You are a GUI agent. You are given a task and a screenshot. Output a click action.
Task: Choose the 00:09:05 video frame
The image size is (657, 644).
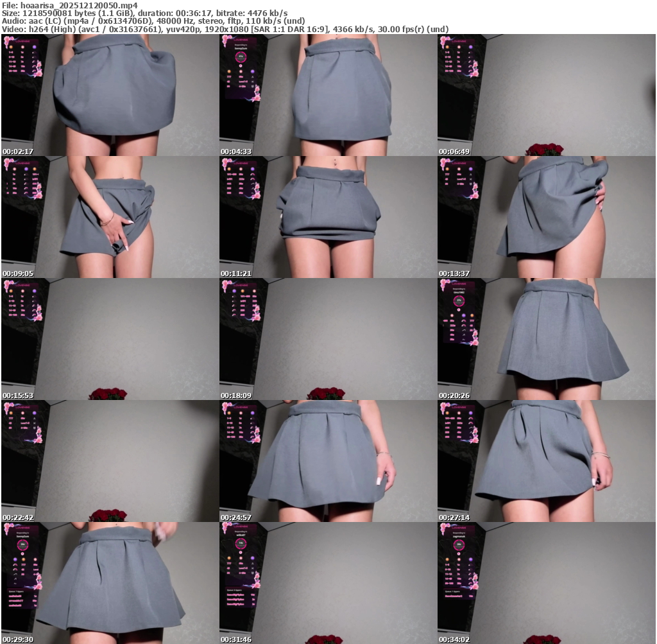click(110, 217)
